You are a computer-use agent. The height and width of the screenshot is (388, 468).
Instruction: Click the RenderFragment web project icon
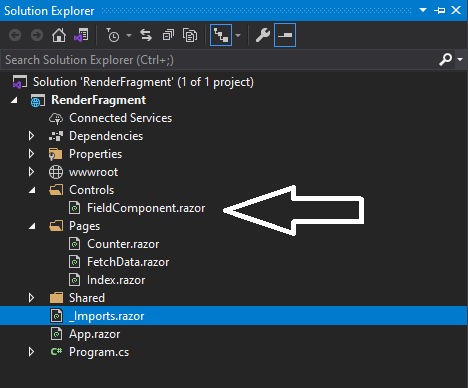[x=38, y=100]
